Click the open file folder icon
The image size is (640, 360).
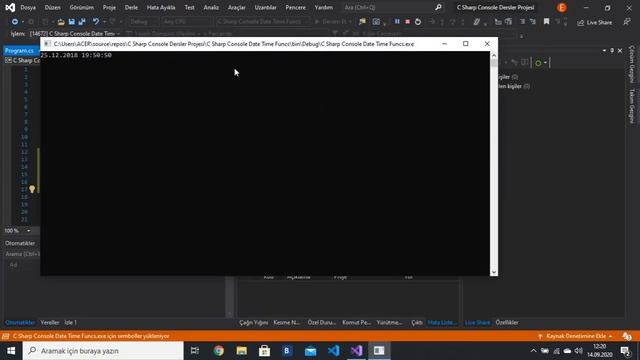61,22
